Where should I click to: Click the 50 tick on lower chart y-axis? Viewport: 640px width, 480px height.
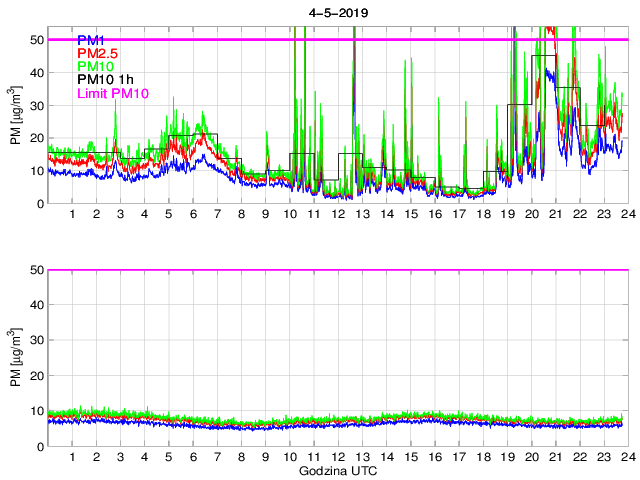point(37,270)
